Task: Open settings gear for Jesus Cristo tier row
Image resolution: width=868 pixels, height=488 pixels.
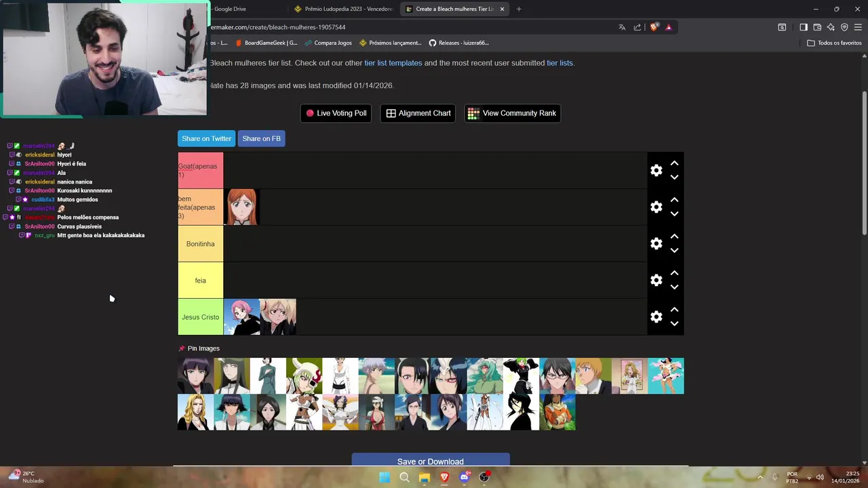Action: (656, 317)
